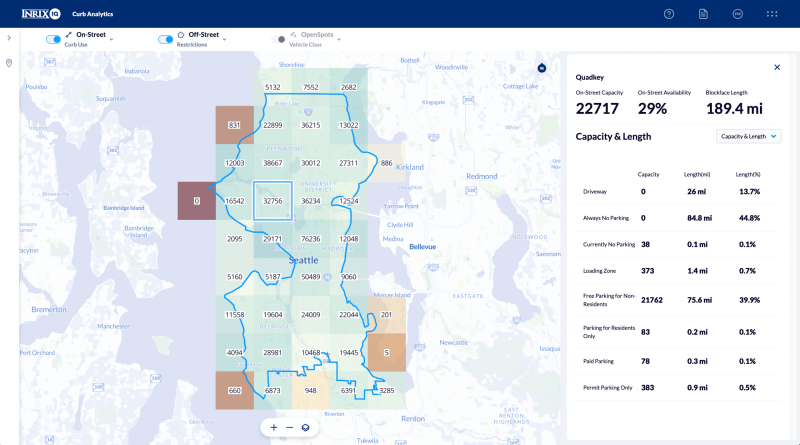Open the user profile avatar icon

click(738, 14)
